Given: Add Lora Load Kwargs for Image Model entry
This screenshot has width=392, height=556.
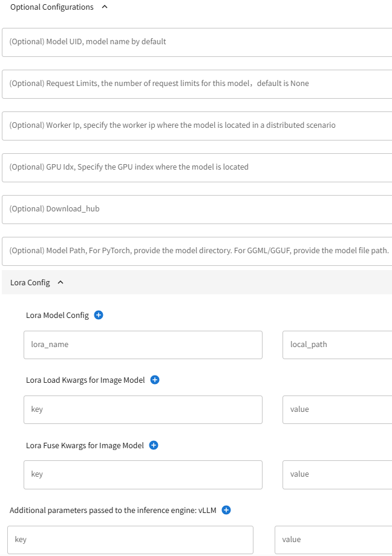Looking at the screenshot, I should click(155, 380).
